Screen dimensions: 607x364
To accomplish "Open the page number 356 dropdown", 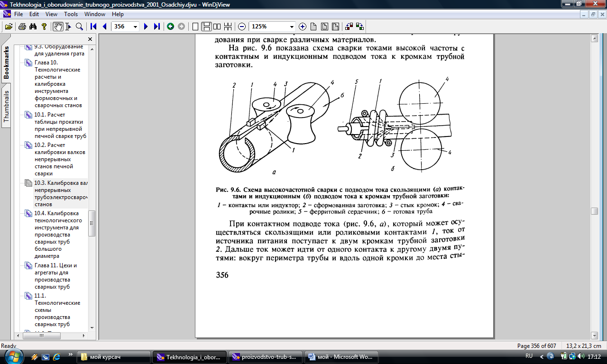I will [136, 27].
